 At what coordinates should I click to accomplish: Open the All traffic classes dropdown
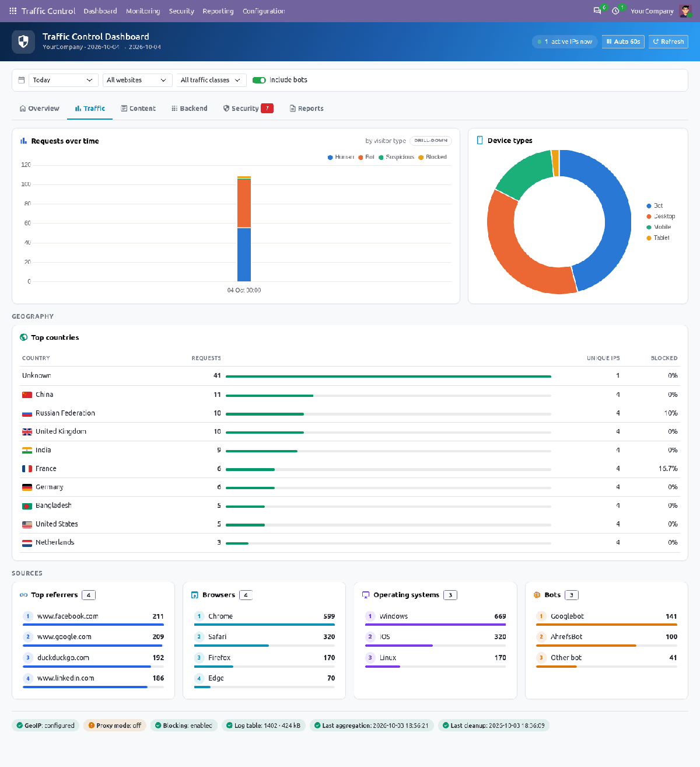click(211, 80)
